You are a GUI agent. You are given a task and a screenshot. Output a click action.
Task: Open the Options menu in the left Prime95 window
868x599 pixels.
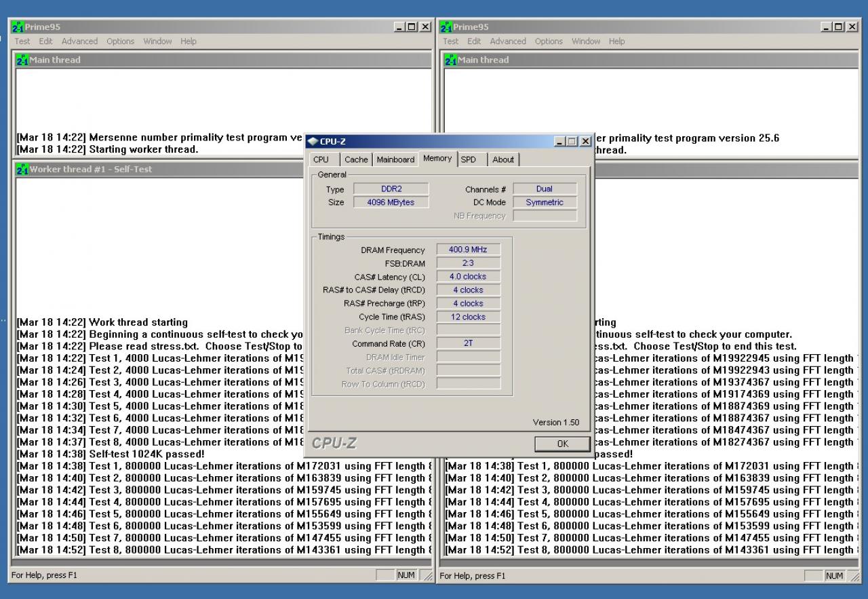[120, 41]
